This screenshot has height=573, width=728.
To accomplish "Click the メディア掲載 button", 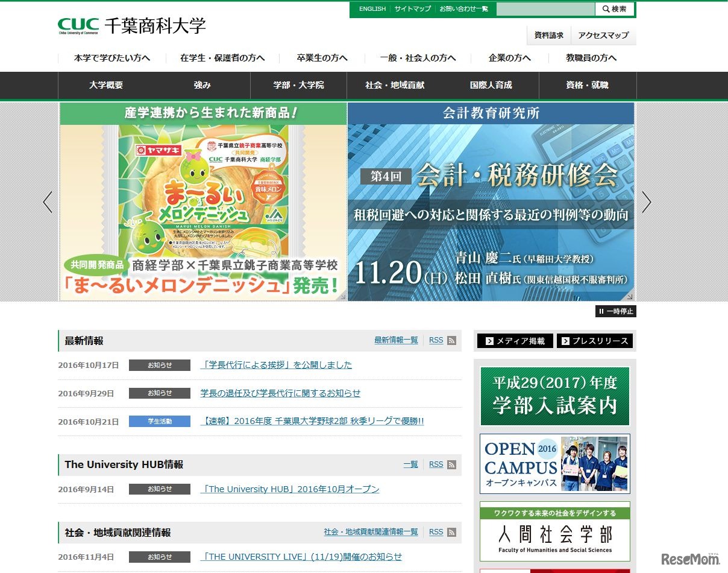I will click(515, 341).
